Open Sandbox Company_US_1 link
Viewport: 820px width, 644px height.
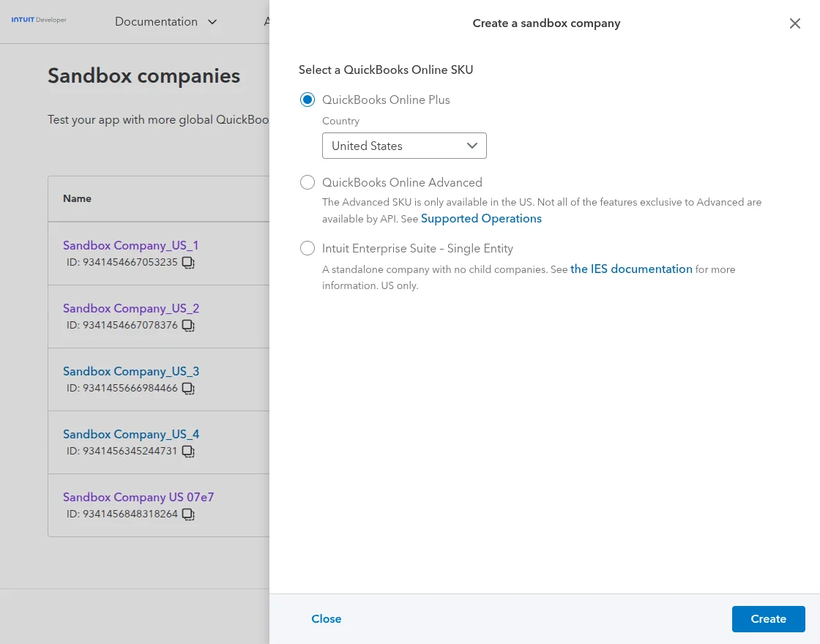[131, 245]
